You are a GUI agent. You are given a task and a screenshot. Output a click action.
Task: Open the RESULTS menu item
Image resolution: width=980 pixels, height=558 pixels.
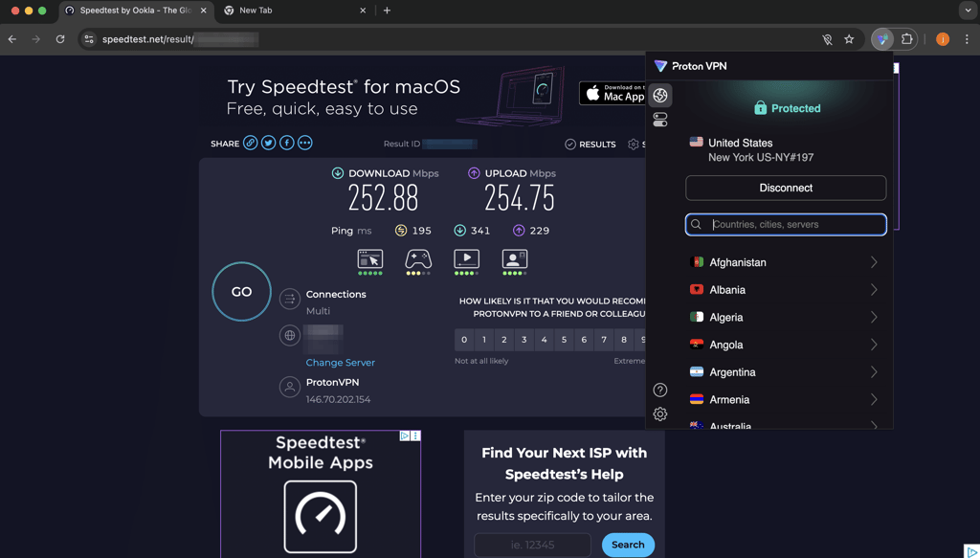click(x=590, y=145)
